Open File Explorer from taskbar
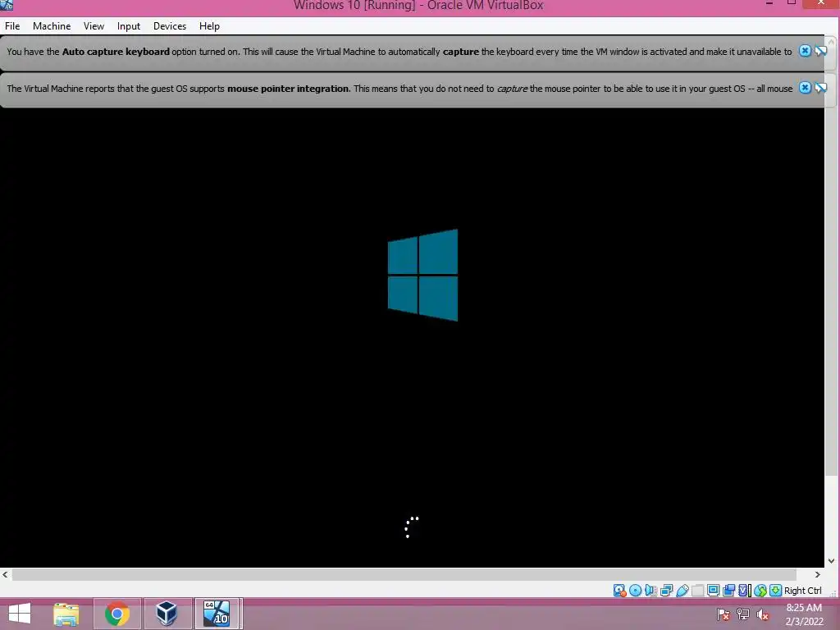This screenshot has height=630, width=840. click(x=66, y=614)
